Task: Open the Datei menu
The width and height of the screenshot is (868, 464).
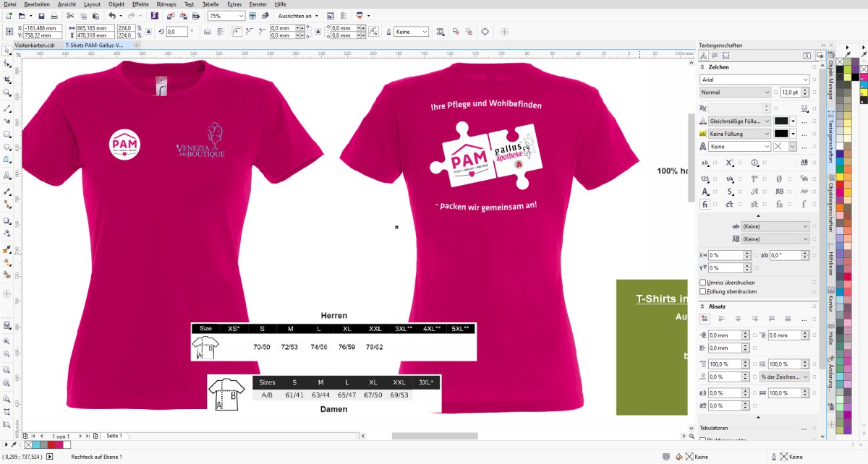Action: tap(11, 4)
